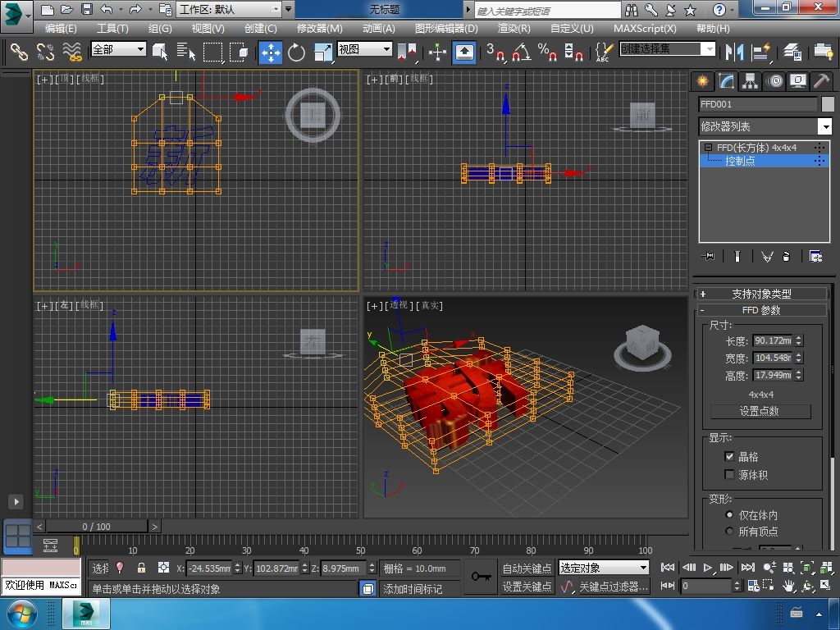The image size is (840, 630).
Task: Click the Pin Stack icon
Action: point(708,257)
